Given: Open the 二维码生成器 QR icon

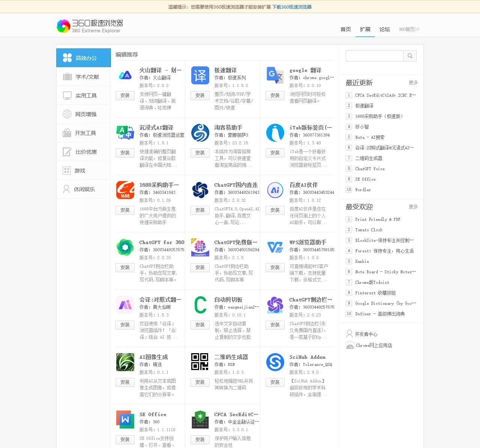Looking at the screenshot, I should coord(200,362).
